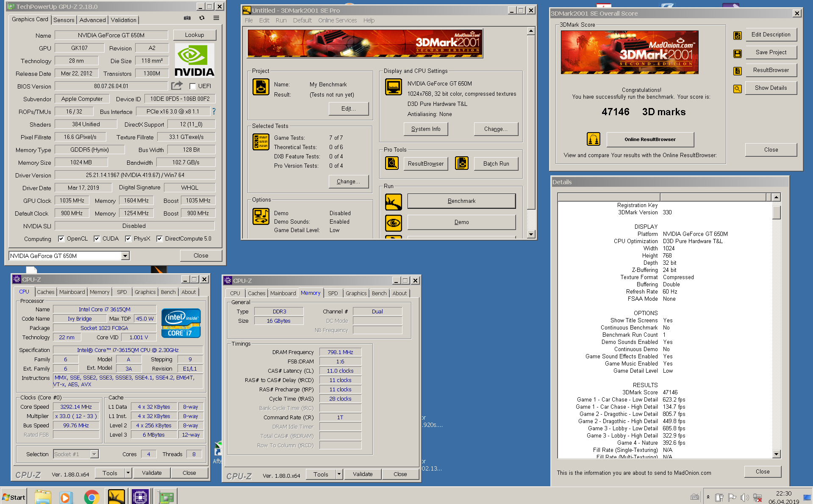The width and height of the screenshot is (813, 504).
Task: Click the Edit... button in Project group
Action: coord(349,108)
